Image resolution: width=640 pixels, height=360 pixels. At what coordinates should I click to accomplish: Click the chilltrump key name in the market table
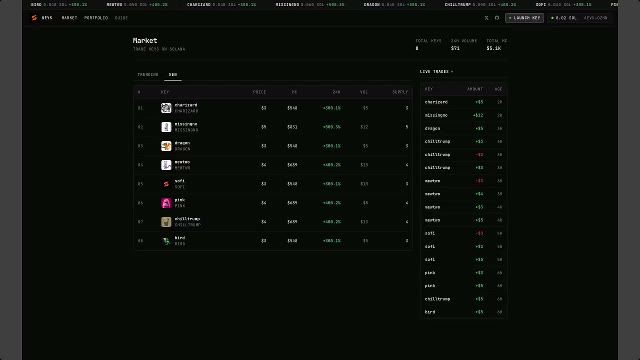point(187,219)
